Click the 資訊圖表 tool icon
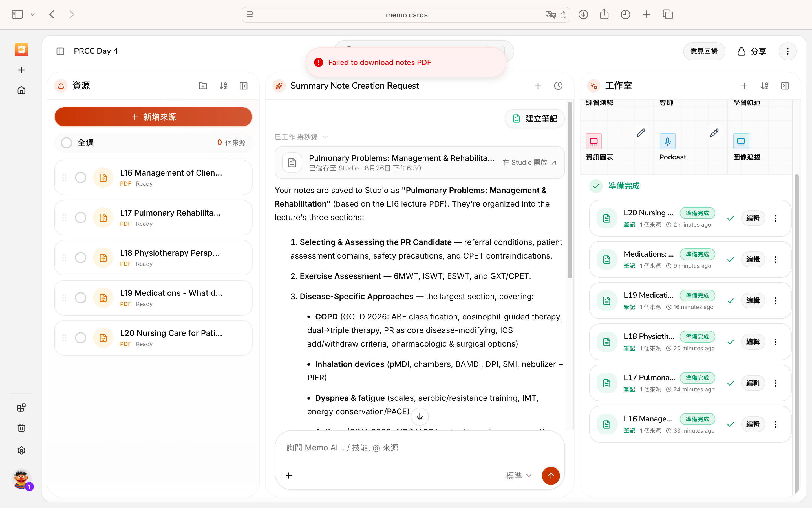This screenshot has width=812, height=508. 593,141
